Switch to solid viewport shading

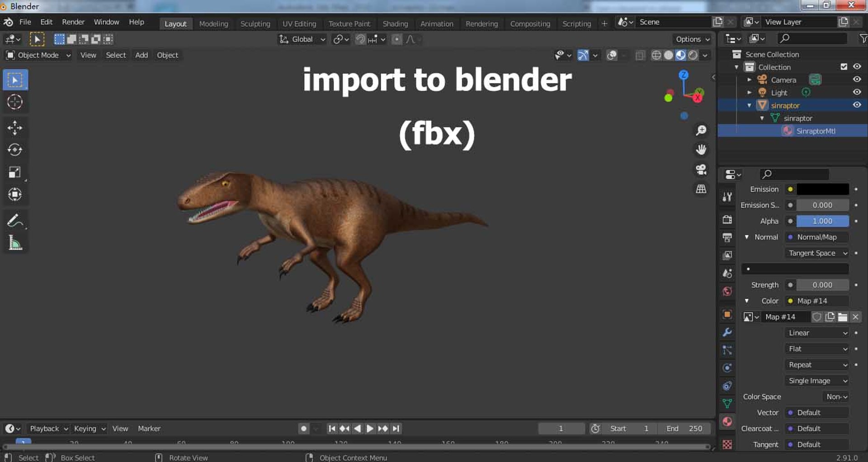(669, 55)
